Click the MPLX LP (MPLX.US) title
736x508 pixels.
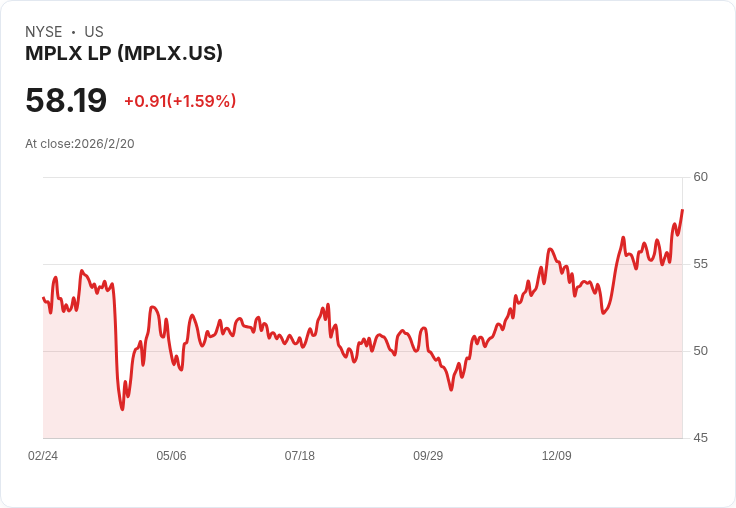tap(124, 53)
